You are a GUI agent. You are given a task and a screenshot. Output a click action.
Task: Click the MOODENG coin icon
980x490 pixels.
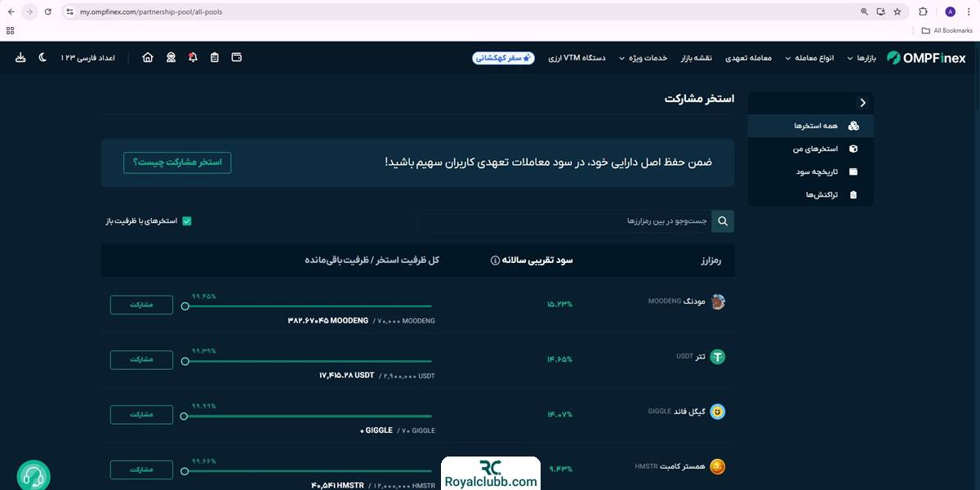tap(718, 301)
